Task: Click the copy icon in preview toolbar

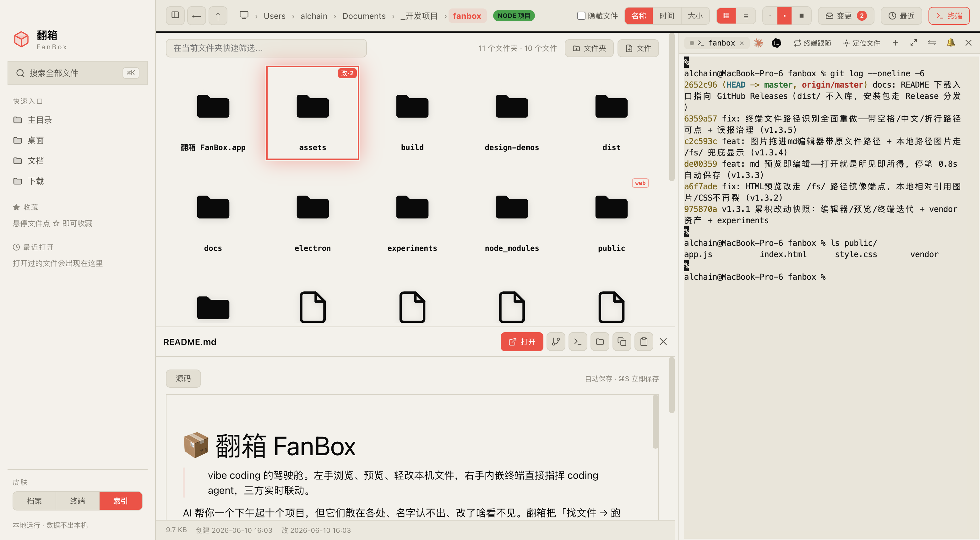Action: tap(622, 342)
